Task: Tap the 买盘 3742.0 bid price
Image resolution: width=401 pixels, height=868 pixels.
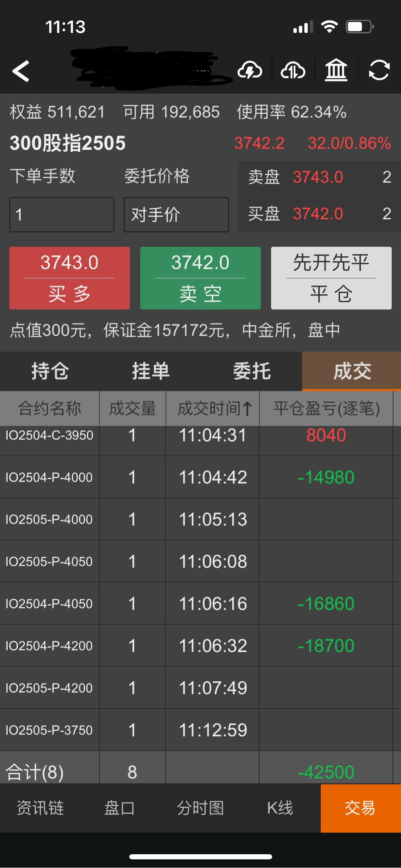Action: click(x=318, y=214)
